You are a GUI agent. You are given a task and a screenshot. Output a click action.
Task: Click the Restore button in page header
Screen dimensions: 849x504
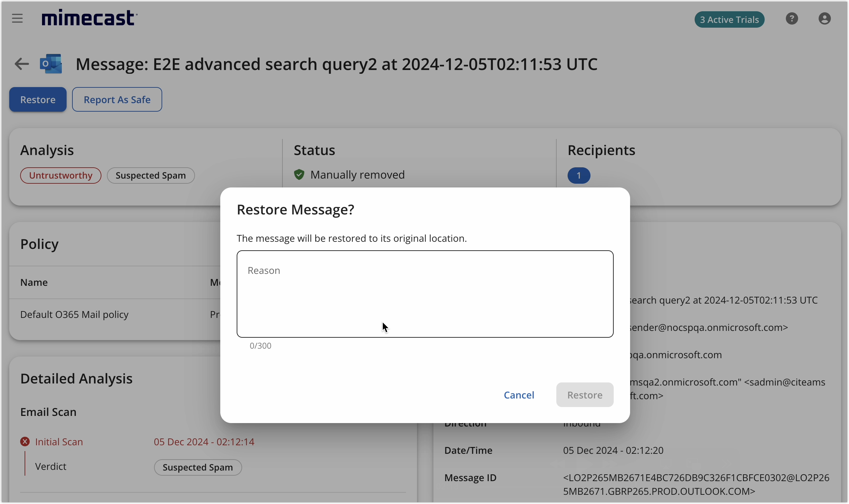pos(38,99)
